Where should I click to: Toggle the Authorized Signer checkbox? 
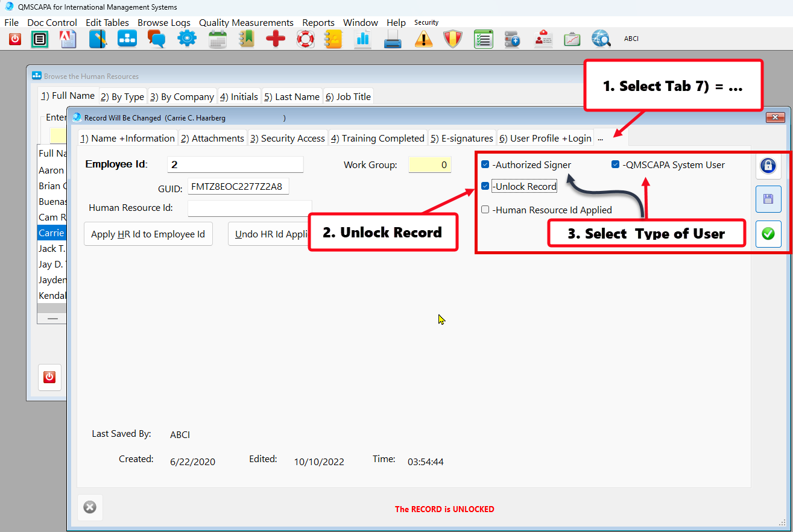(x=485, y=164)
